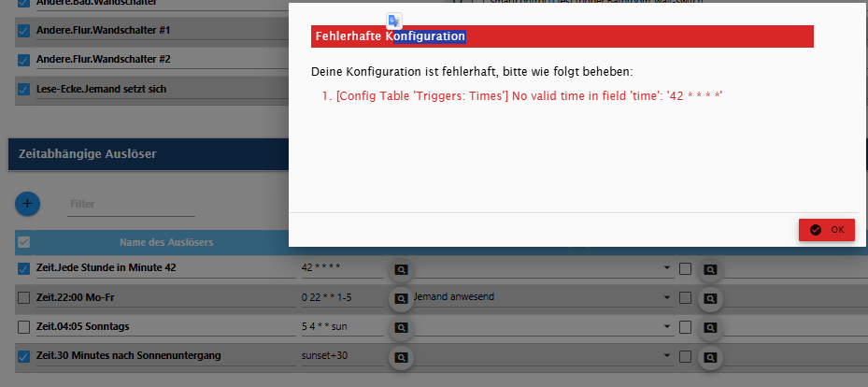Image resolution: width=868 pixels, height=387 pixels.
Task: Click the Filter input field
Action: [x=131, y=205]
